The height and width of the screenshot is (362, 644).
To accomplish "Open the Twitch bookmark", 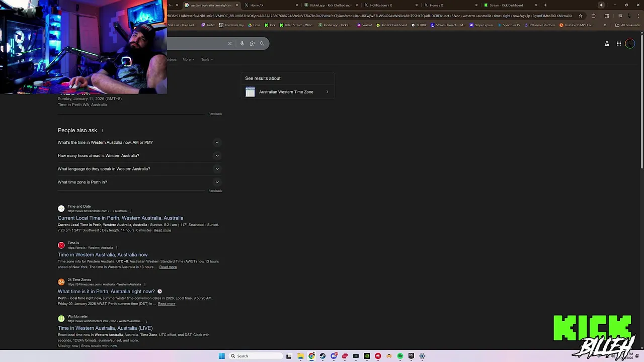I will pyautogui.click(x=208, y=25).
